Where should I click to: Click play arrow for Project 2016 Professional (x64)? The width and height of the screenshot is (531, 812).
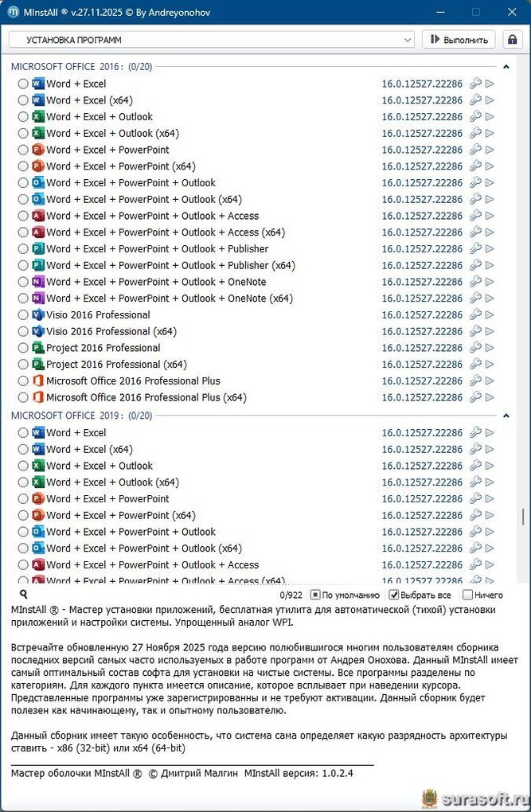coord(490,365)
